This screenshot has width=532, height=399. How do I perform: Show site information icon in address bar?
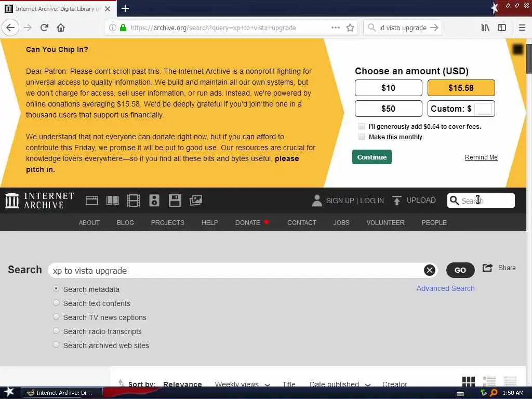click(112, 28)
